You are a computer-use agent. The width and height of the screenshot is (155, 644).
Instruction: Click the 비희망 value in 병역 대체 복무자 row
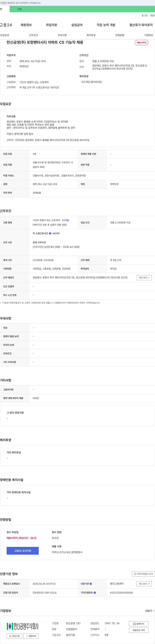click(36, 398)
